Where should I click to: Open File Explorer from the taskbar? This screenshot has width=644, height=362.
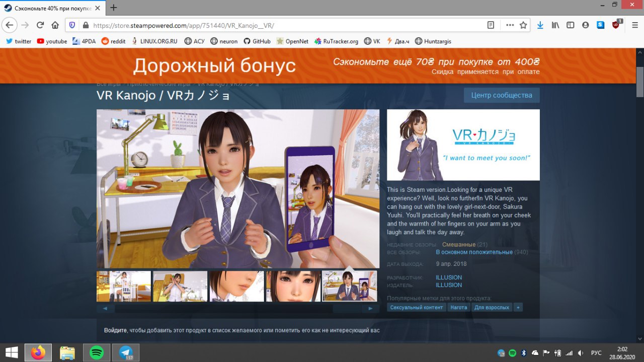[x=67, y=352]
